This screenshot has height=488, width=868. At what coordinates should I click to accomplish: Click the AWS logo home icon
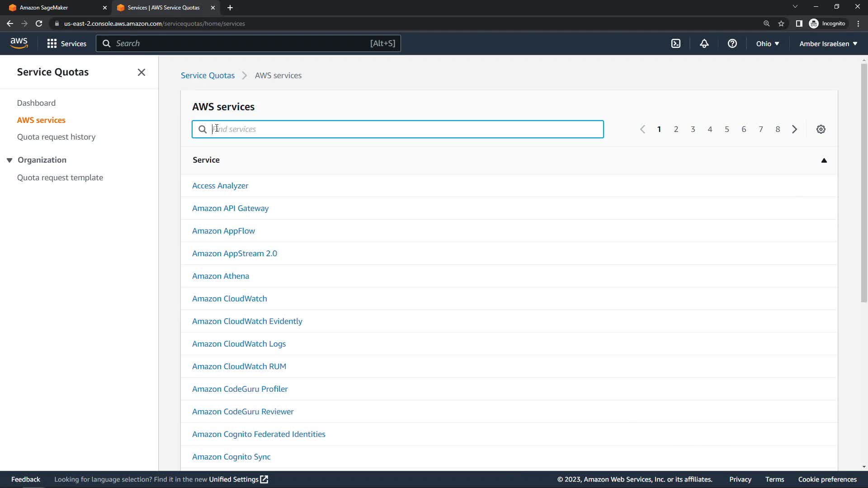(x=19, y=43)
